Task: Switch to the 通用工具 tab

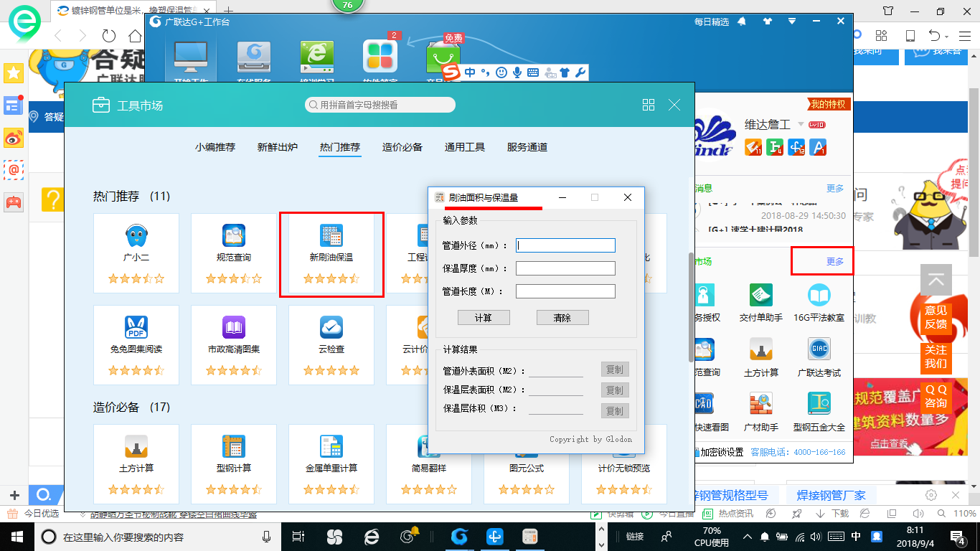Action: click(x=465, y=147)
